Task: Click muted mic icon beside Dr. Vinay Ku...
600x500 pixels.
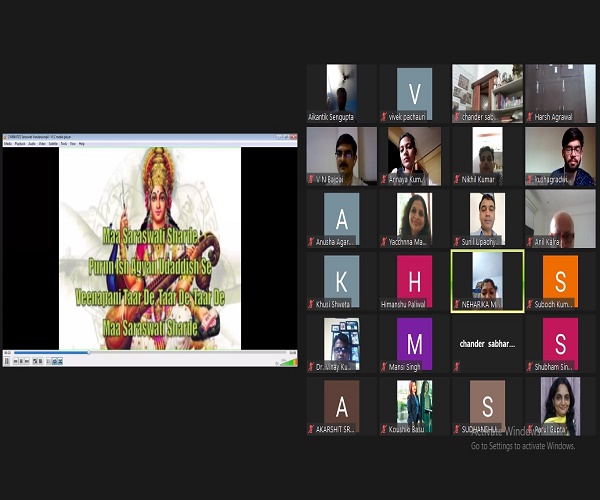Action: tap(311, 367)
